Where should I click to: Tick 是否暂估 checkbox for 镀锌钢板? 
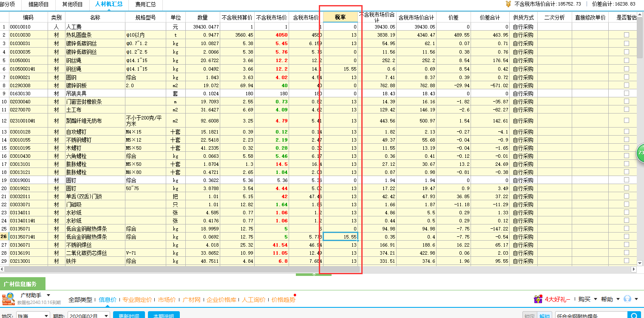coord(627,85)
